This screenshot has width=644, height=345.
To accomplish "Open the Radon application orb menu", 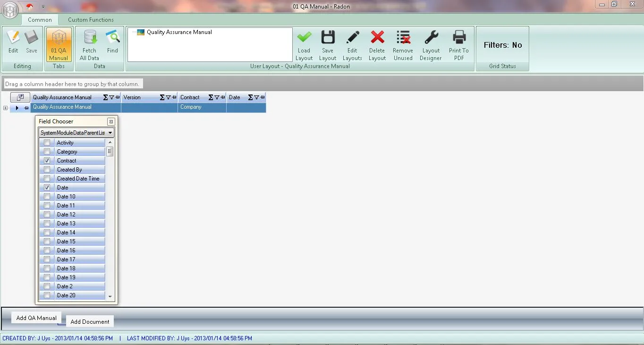I will pos(10,10).
